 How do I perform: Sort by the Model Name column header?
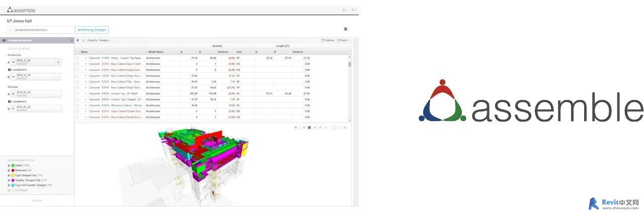155,52
